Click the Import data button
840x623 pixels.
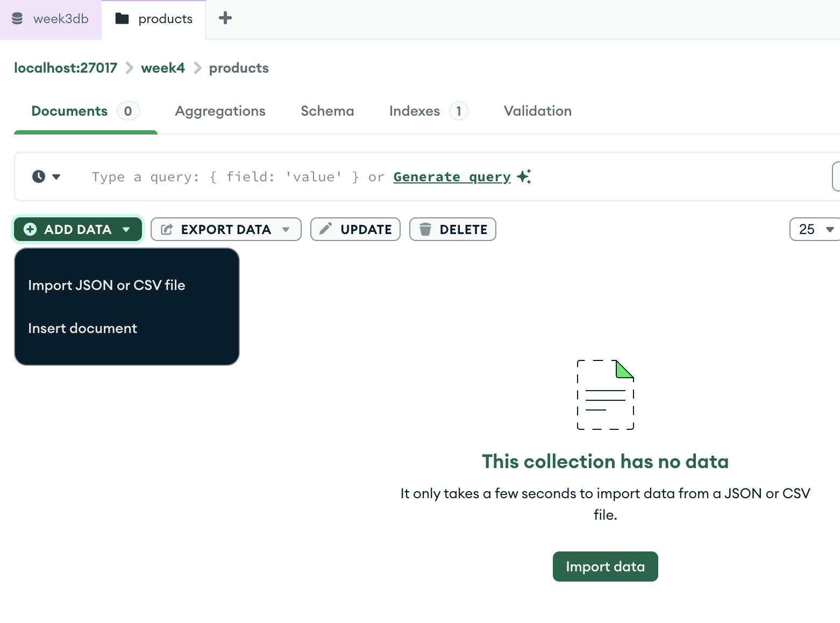606,567
